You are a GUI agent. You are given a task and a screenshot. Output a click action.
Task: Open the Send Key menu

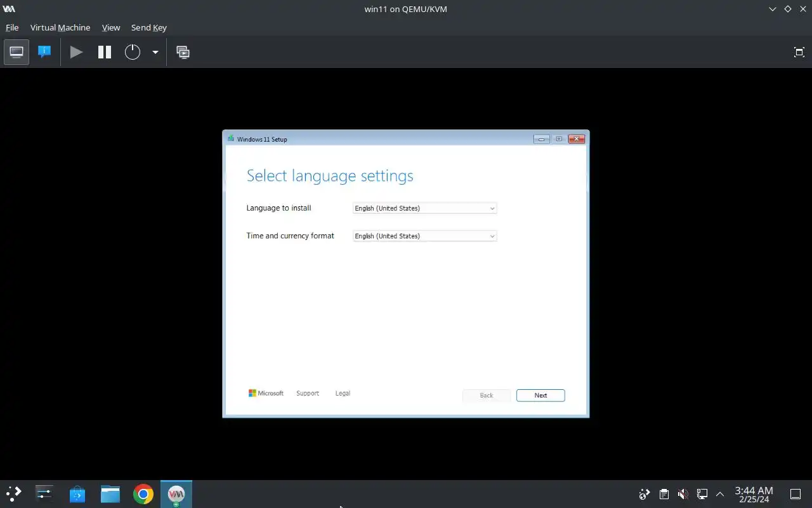pos(149,27)
